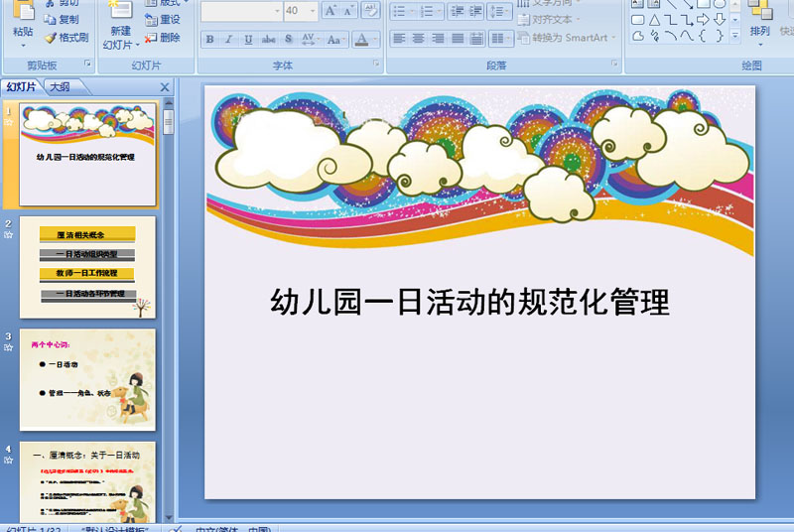Expand the New Slide (新建幻灯片) dropdown

120,45
